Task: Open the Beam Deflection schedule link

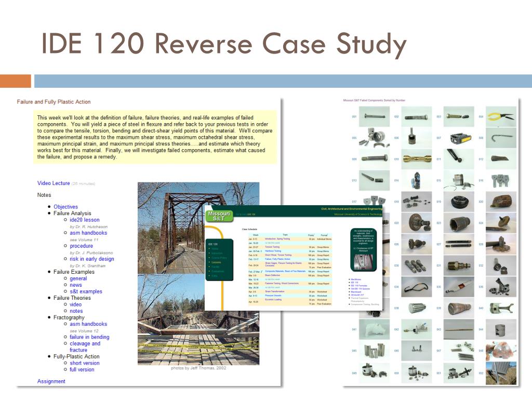Action: pyautogui.click(x=272, y=275)
